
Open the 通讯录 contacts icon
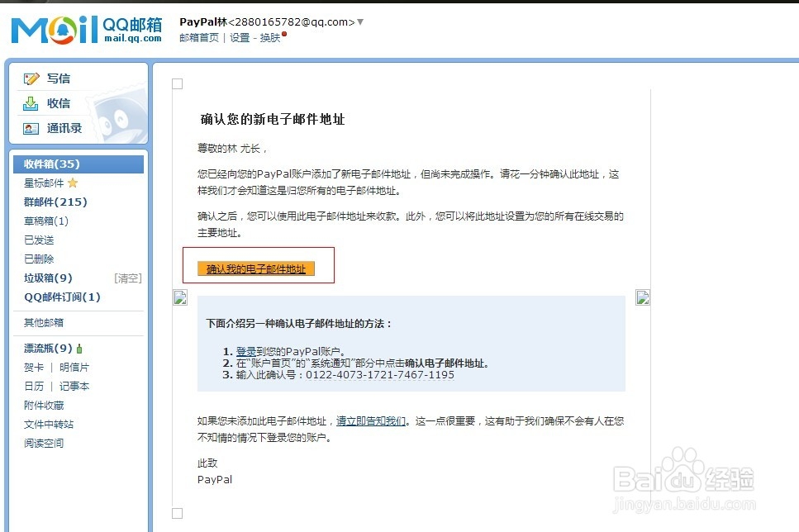click(x=31, y=128)
